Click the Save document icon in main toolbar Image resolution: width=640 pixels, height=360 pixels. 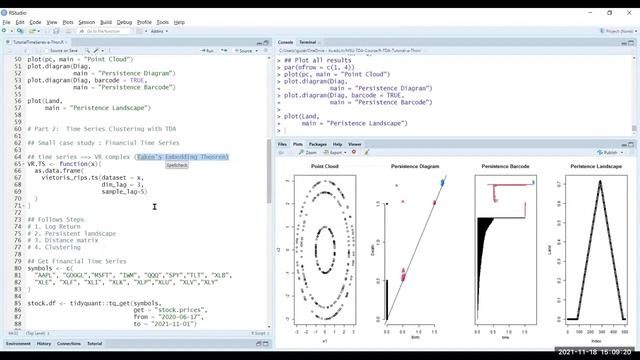[x=56, y=31]
